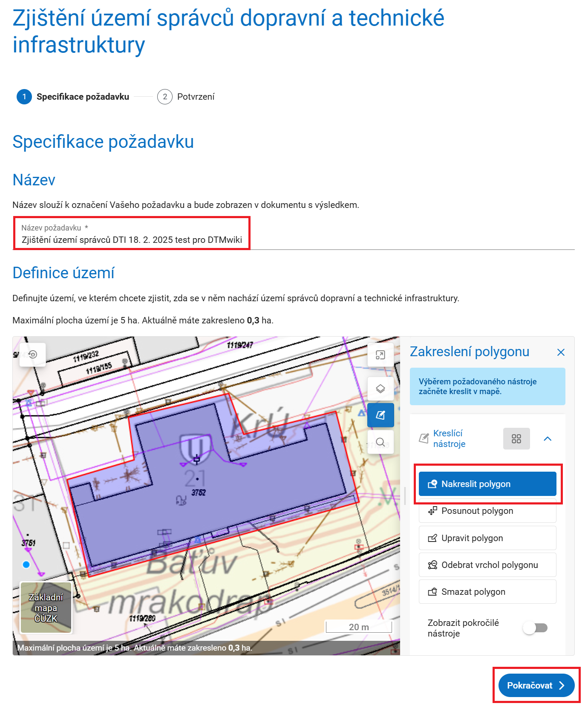Pick Odebrat vrchol polygonu tool
588x706 pixels.
tap(487, 565)
